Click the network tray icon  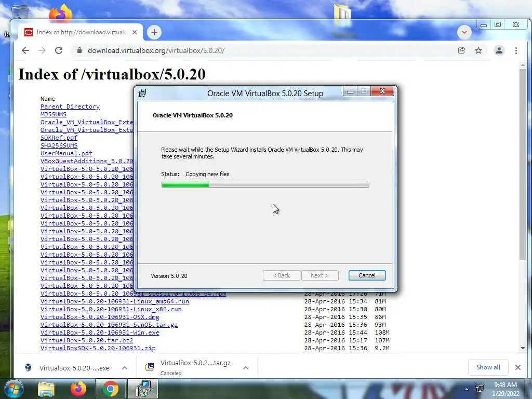click(x=480, y=389)
